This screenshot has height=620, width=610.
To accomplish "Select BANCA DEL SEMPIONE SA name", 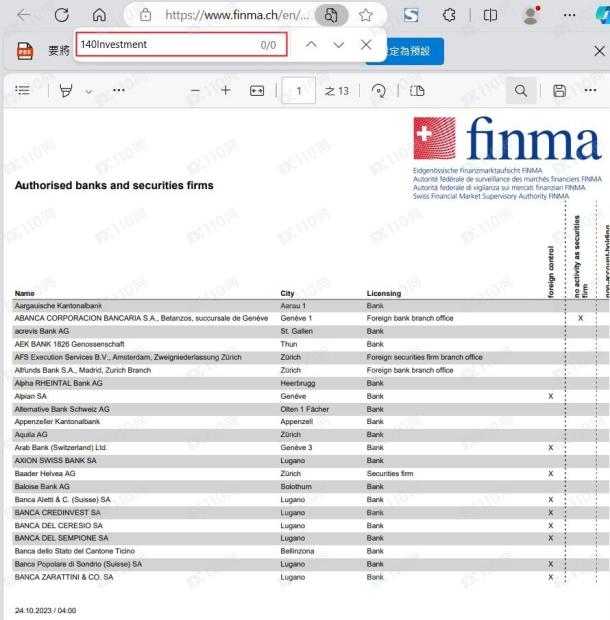I will pyautogui.click(x=61, y=538).
